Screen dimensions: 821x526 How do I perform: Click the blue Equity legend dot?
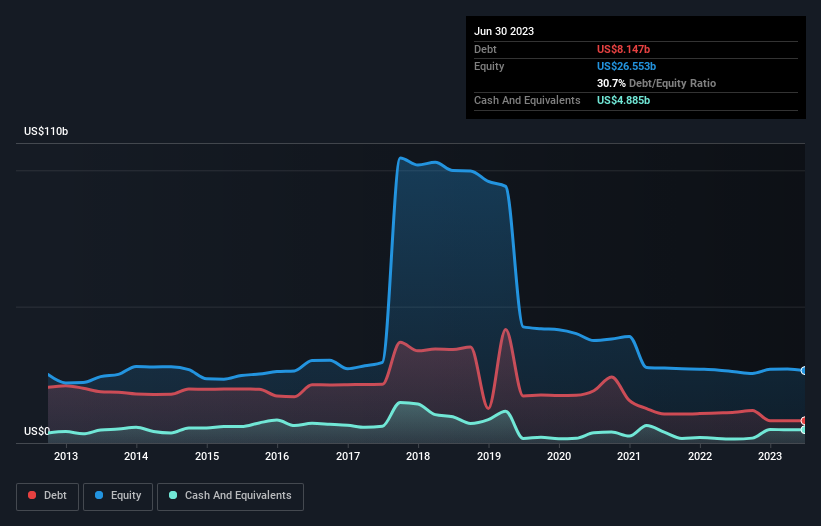[x=99, y=495]
